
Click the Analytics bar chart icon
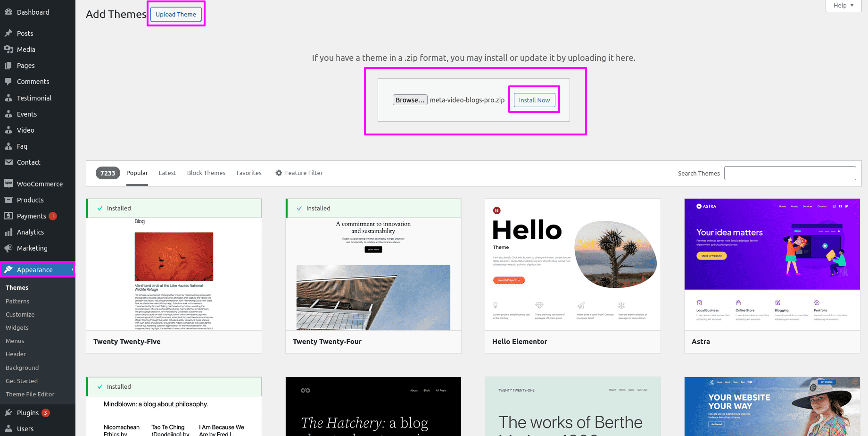coord(8,232)
